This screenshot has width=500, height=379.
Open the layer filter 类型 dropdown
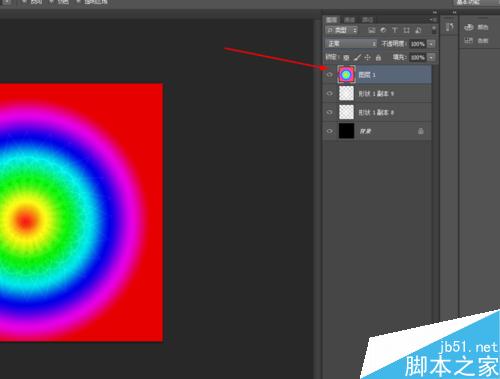[x=342, y=30]
